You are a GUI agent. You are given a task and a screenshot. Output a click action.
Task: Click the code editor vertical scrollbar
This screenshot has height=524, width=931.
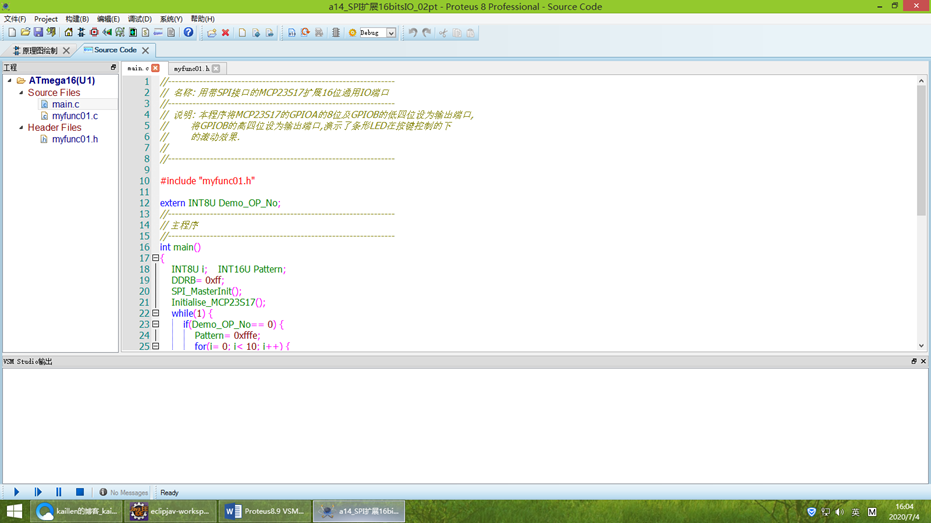tap(921, 151)
